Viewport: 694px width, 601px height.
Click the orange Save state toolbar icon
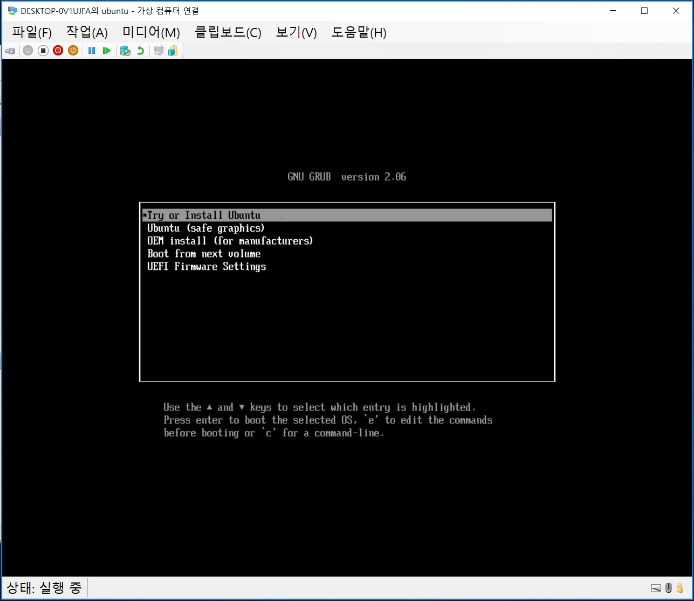pyautogui.click(x=73, y=50)
